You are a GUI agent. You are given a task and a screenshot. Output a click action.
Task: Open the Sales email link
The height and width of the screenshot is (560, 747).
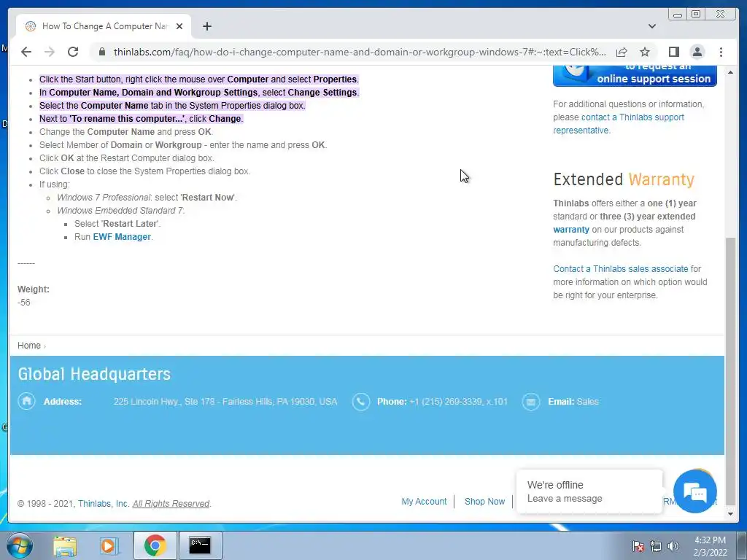coord(587,402)
